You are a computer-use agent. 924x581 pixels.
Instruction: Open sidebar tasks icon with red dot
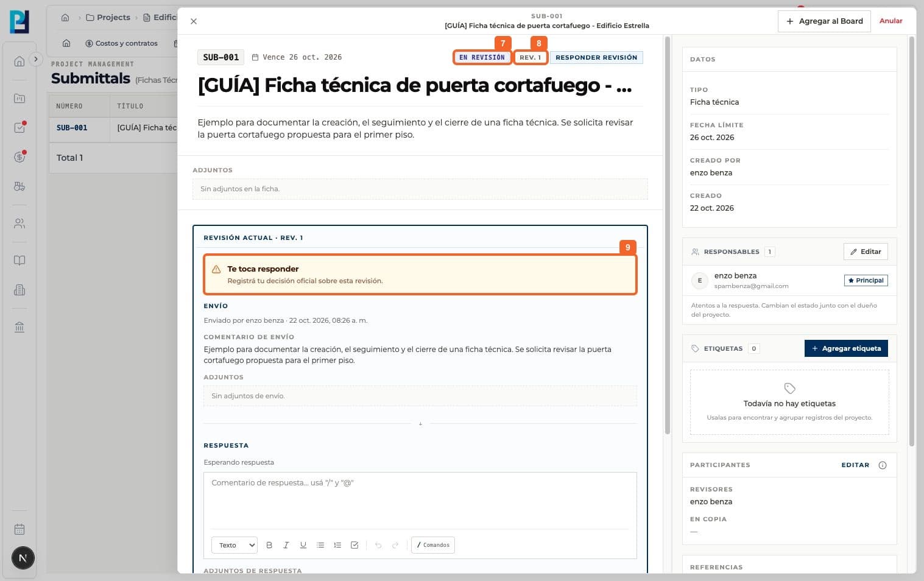[x=19, y=127]
